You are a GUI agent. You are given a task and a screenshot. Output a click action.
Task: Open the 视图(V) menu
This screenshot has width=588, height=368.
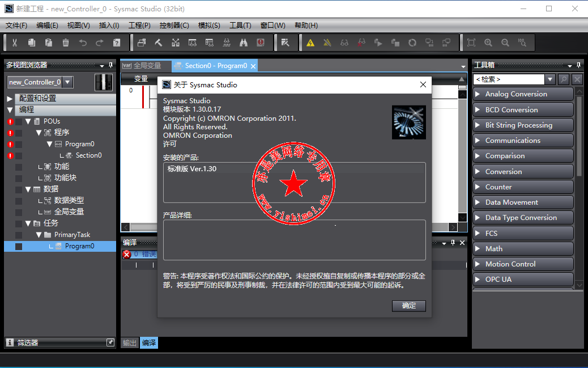click(x=78, y=25)
